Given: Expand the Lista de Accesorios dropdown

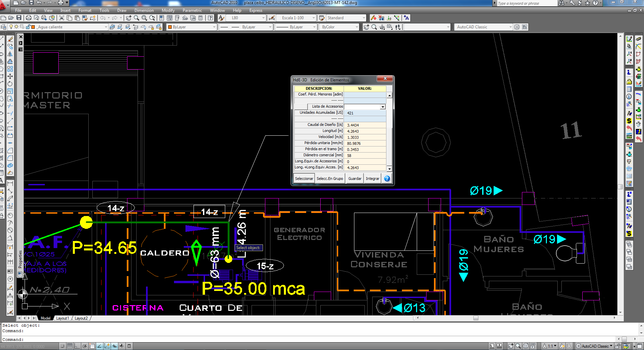Looking at the screenshot, I should click(x=382, y=107).
